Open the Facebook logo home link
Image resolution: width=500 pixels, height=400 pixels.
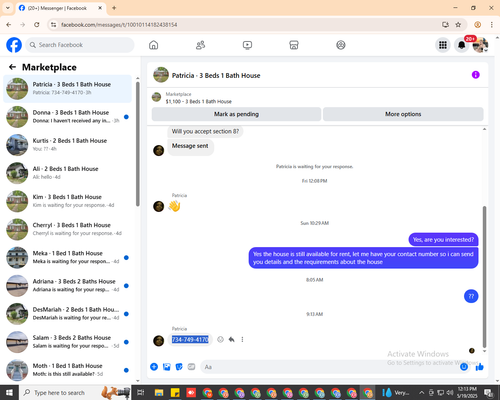pyautogui.click(x=14, y=45)
